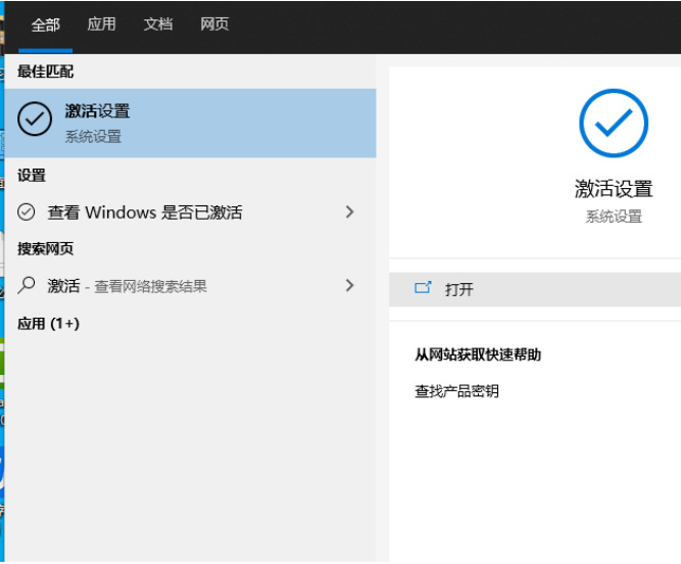The width and height of the screenshot is (681, 564).
Task: Open 查看 Windows 是否已激活 setting result
Action: click(x=145, y=212)
